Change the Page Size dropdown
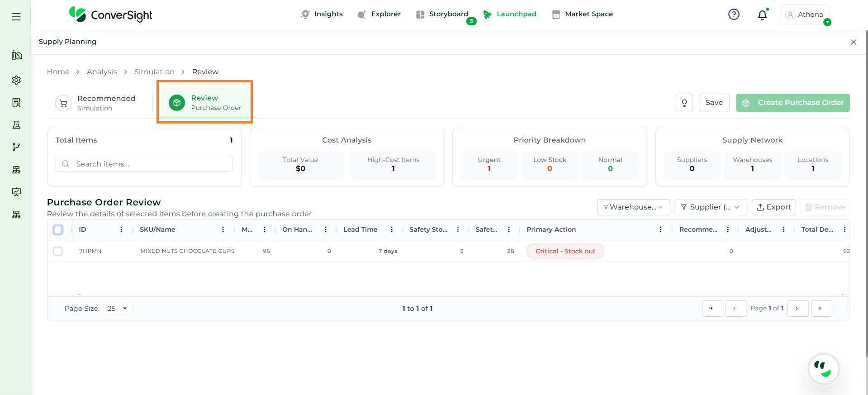This screenshot has width=868, height=395. 117,309
